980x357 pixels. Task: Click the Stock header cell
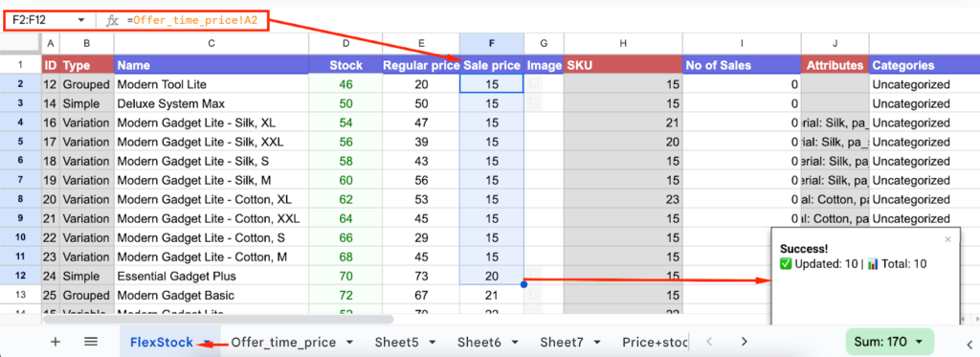pyautogui.click(x=345, y=65)
